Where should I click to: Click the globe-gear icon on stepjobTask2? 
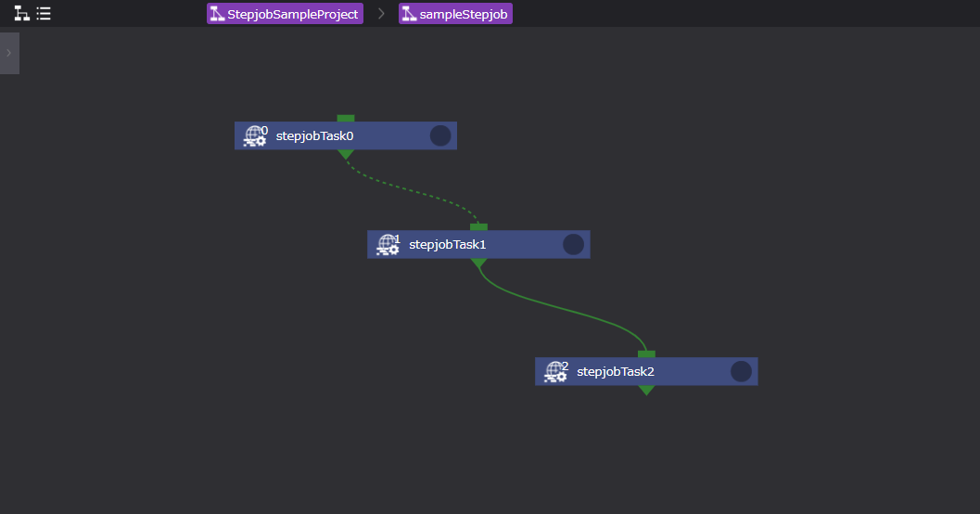coord(555,372)
